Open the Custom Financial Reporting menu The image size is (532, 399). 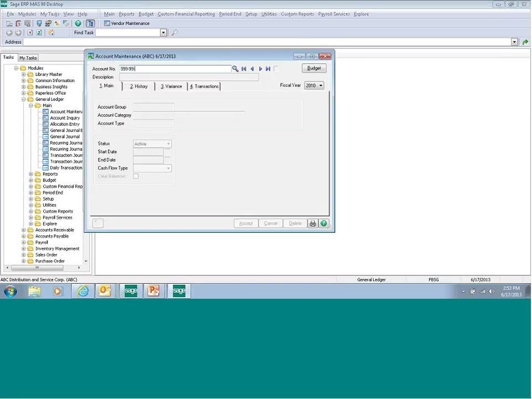tap(186, 14)
